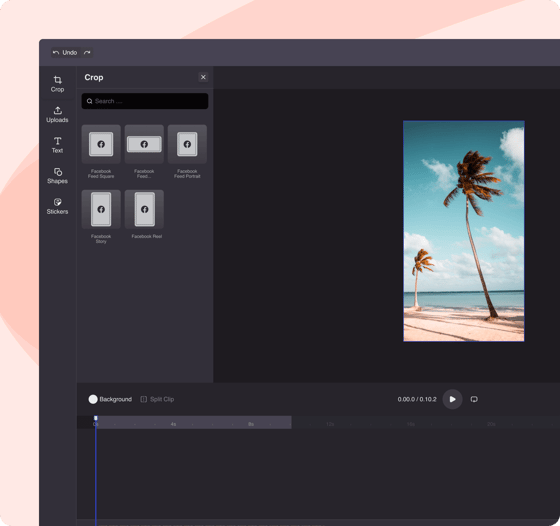Click the 4s mark on timeline ruler
Screen dimensions: 560x526
(173, 424)
